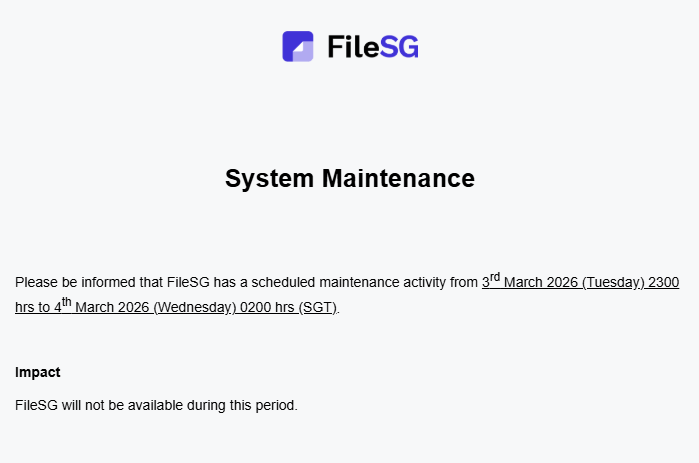Click the superscript "th" in end date
Screen dimensions: 699x463
tap(68, 303)
